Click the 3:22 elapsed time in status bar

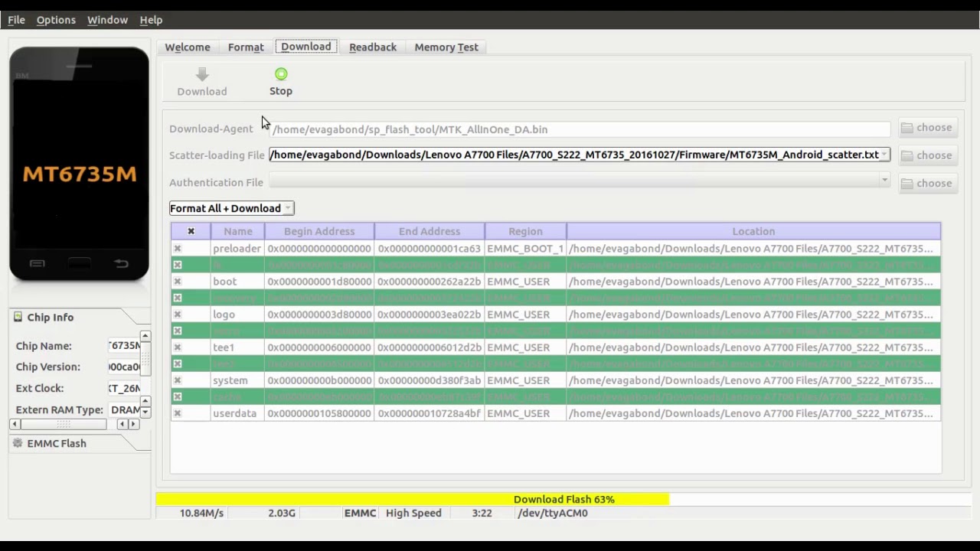coord(482,514)
